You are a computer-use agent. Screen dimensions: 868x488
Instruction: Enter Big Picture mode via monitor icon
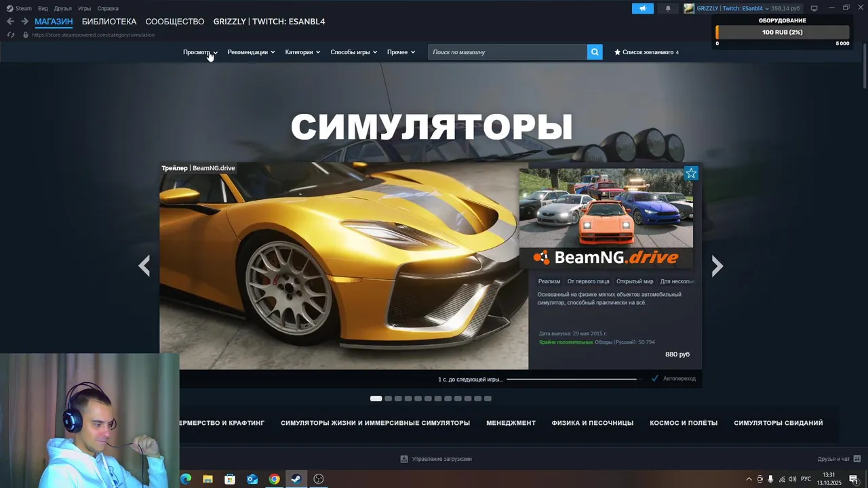[x=814, y=8]
